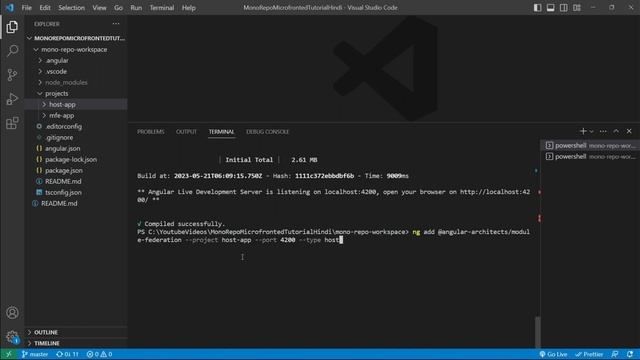Screen dimensions: 640x360
Task: Toggle the panel layout icon
Action: pos(551,8)
